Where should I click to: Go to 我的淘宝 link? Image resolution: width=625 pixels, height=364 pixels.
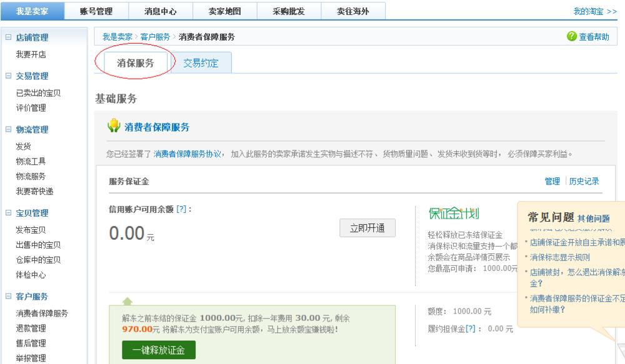pyautogui.click(x=595, y=11)
